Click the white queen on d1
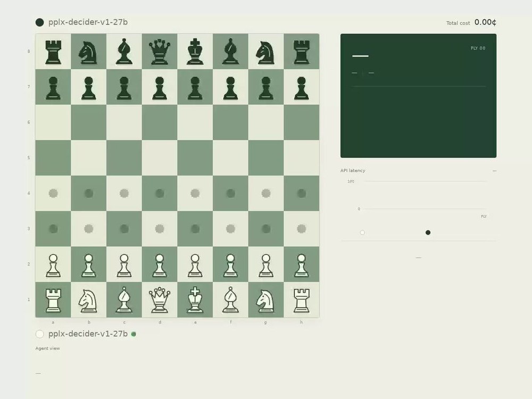Viewport: 532px width, 399px height. [160, 300]
